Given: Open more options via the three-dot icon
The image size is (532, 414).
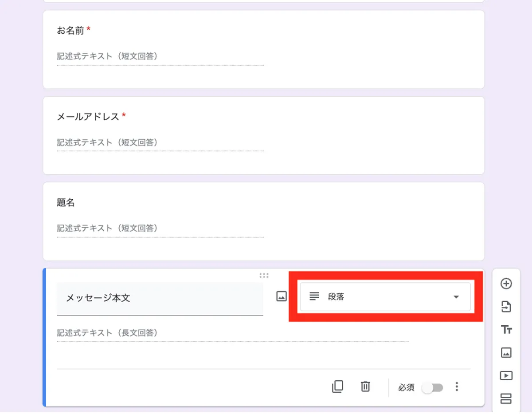Looking at the screenshot, I should 456,386.
